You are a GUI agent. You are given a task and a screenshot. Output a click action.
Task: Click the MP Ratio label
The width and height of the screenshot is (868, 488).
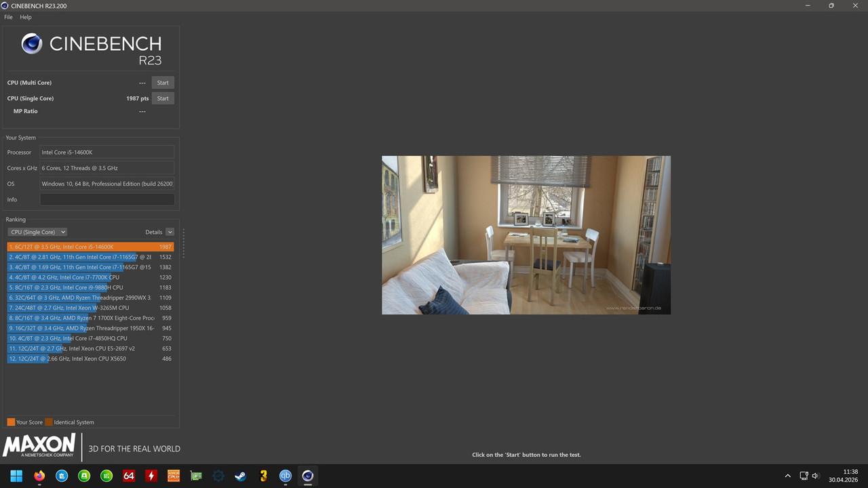(26, 111)
